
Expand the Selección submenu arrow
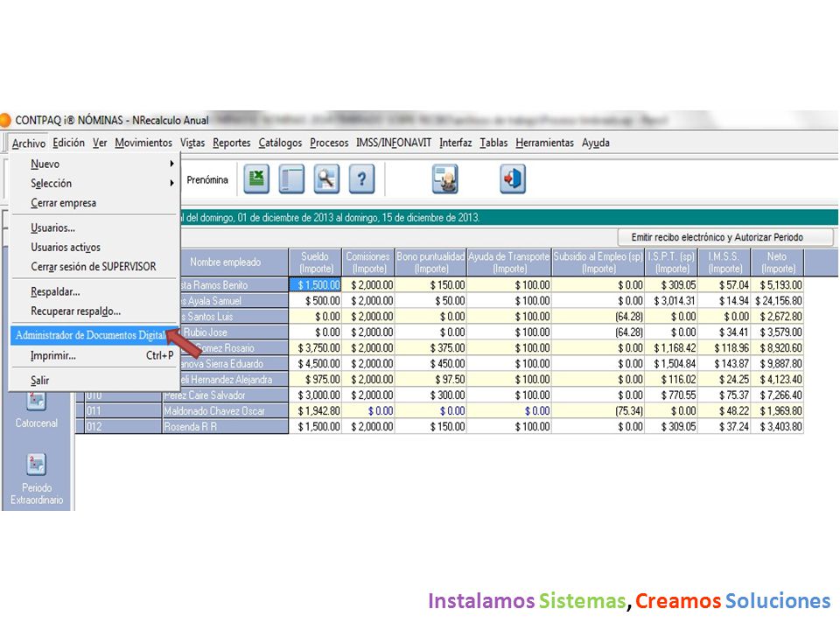(x=171, y=183)
